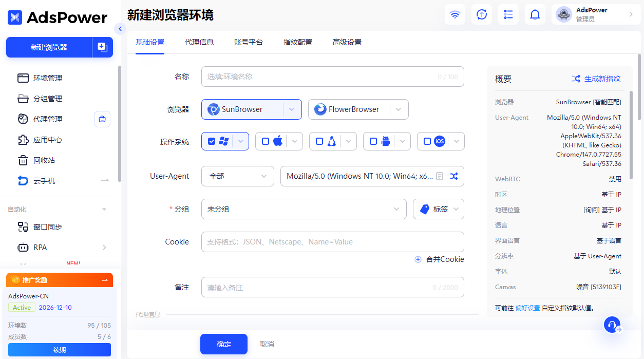Image resolution: width=644 pixels, height=359 pixels.
Task: Open the network Wi-Fi status icon
Action: click(455, 14)
